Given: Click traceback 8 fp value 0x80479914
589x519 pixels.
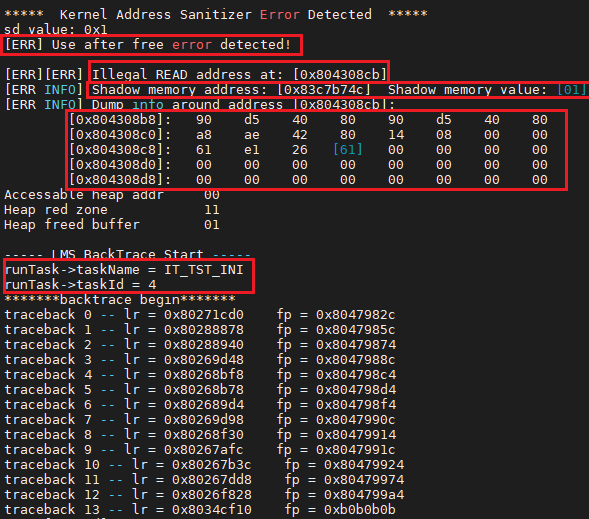Looking at the screenshot, I should (356, 435).
